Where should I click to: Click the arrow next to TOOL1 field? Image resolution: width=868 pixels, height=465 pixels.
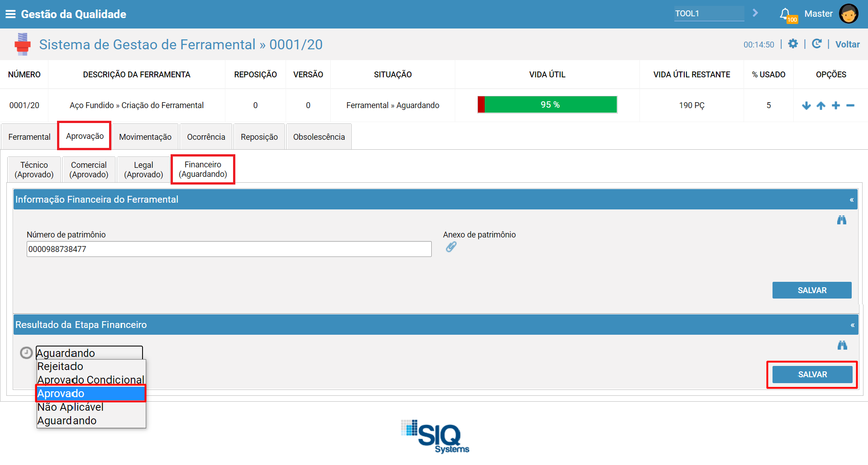[x=755, y=13]
